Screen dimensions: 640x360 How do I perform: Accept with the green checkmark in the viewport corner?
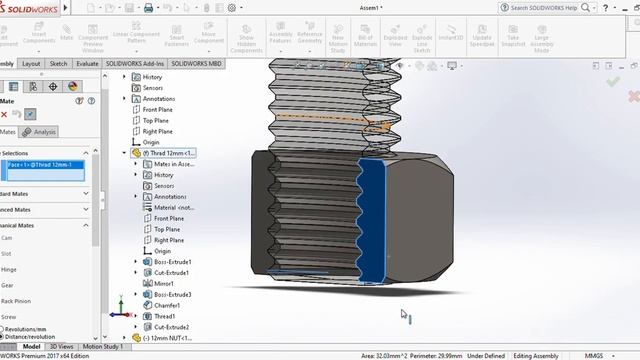click(613, 82)
